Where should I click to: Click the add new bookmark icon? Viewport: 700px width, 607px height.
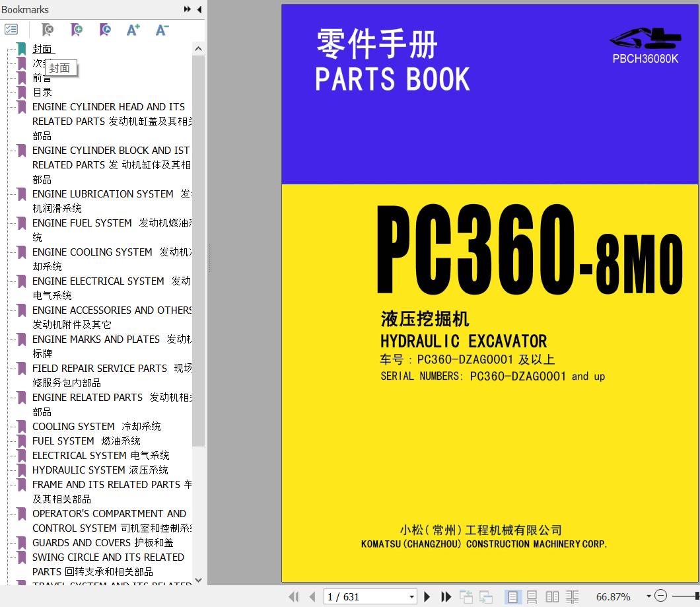tap(77, 30)
